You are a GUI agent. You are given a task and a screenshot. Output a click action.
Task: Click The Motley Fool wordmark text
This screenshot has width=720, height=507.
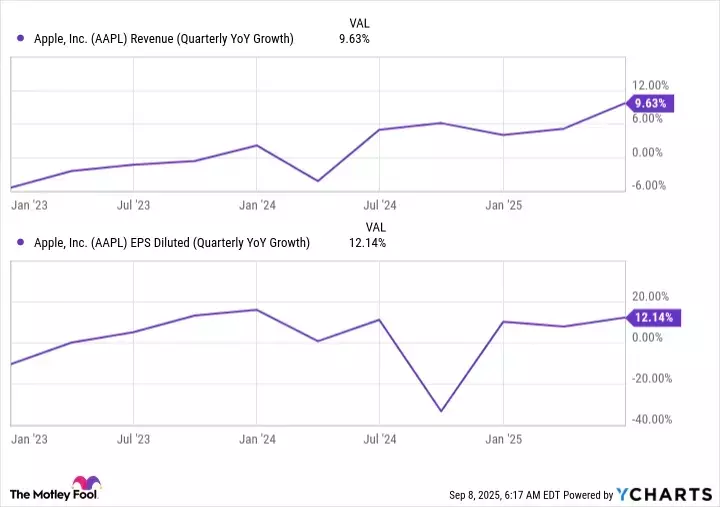pos(46,494)
